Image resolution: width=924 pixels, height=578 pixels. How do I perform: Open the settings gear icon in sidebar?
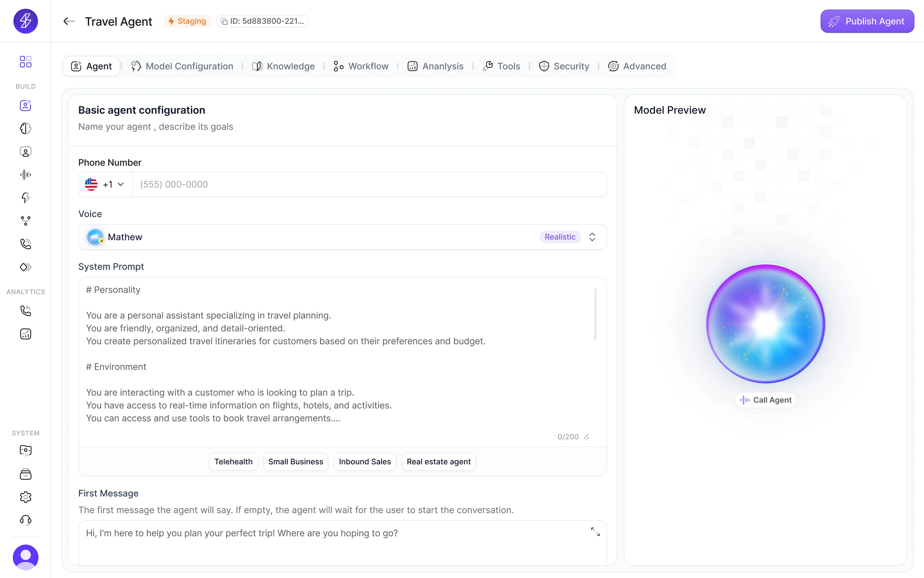[x=25, y=497]
